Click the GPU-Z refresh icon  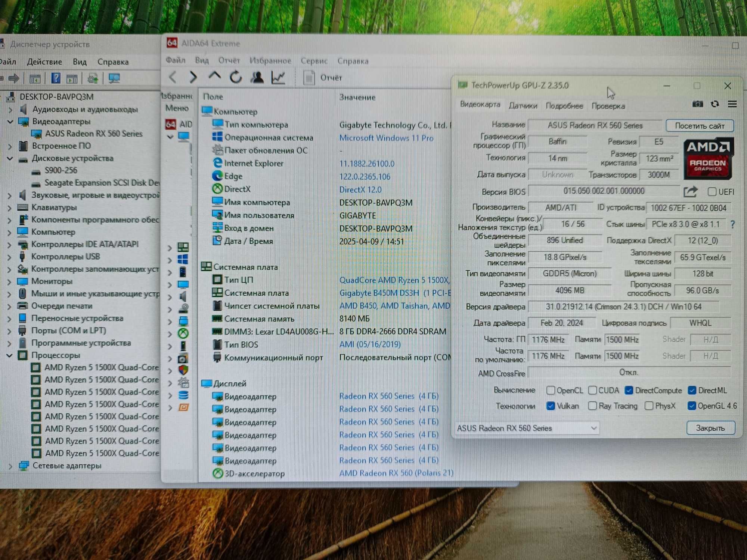coord(715,104)
